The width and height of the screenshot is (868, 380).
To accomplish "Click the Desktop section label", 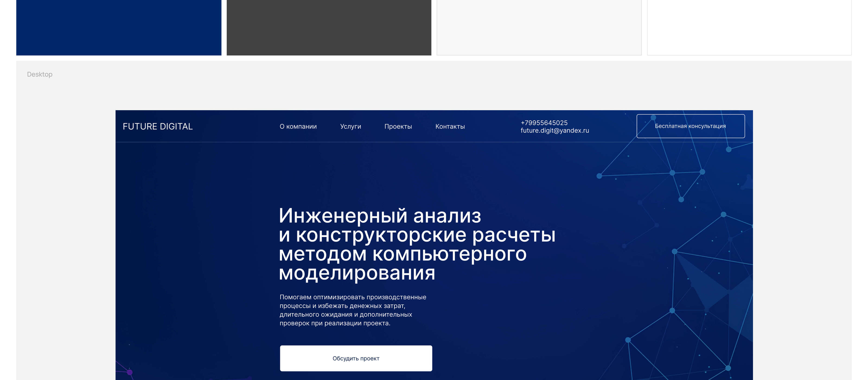I will pos(40,74).
